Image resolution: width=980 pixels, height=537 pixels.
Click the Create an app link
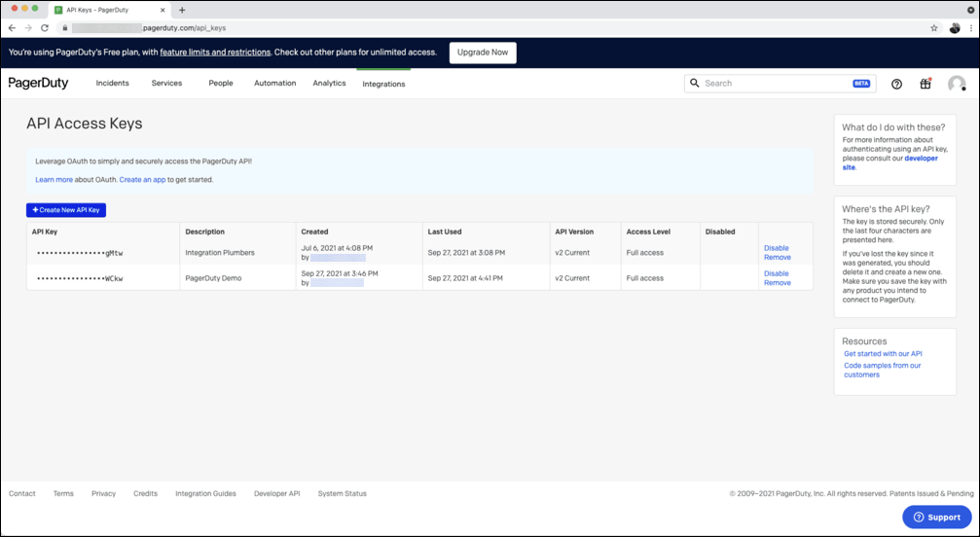coord(142,180)
